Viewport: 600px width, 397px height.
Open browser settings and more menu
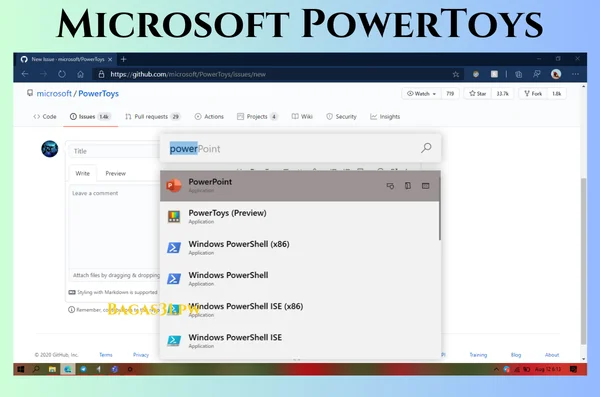pos(575,74)
